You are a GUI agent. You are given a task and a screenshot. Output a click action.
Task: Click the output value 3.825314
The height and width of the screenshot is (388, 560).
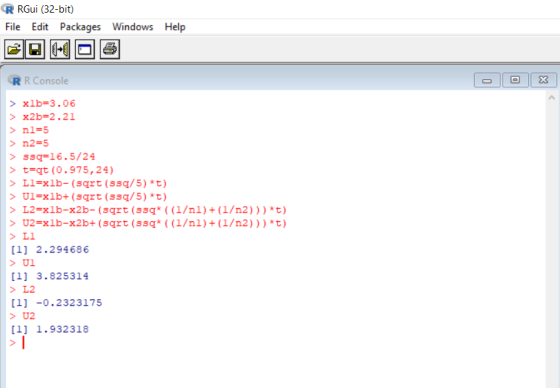[62, 276]
